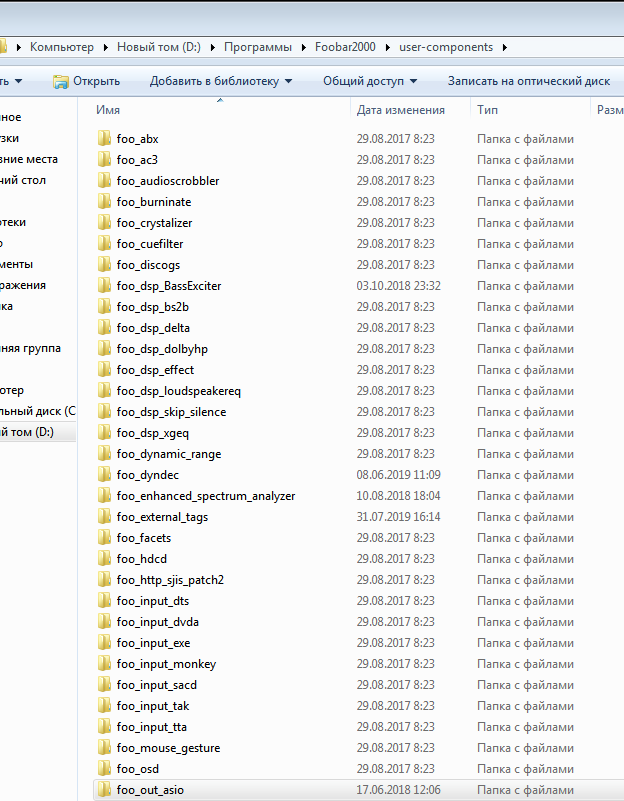Screen dimensions: 624x801
Task: Select the foo_input_tta folder name
Action: pyautogui.click(x=152, y=726)
